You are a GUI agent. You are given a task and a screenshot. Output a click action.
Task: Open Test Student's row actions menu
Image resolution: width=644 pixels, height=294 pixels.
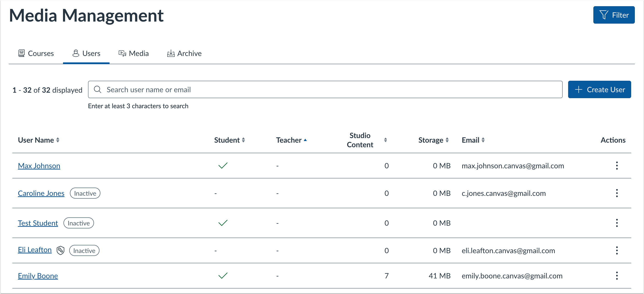tap(617, 223)
